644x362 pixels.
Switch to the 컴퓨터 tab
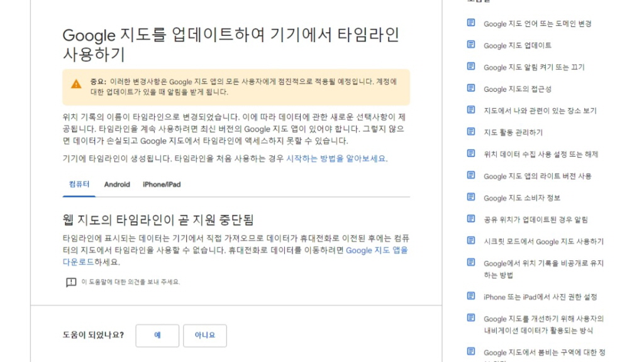79,184
